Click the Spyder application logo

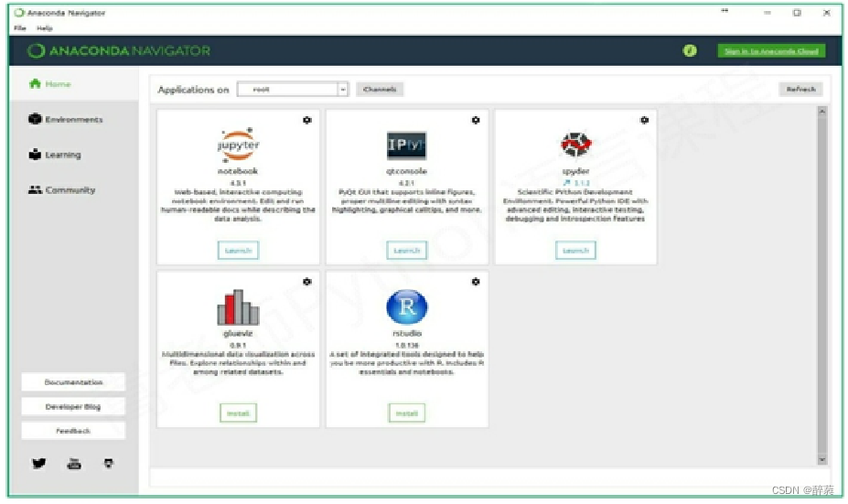[575, 145]
